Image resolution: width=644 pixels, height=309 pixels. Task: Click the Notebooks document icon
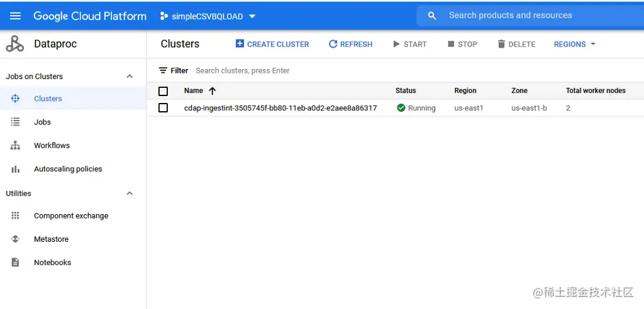click(15, 263)
